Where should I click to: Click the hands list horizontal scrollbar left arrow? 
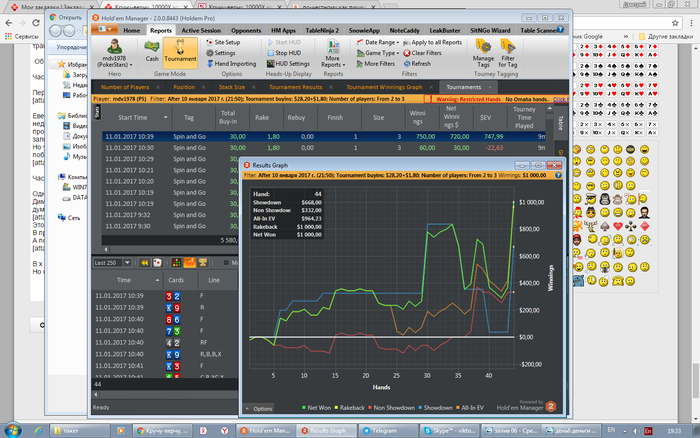[96, 395]
